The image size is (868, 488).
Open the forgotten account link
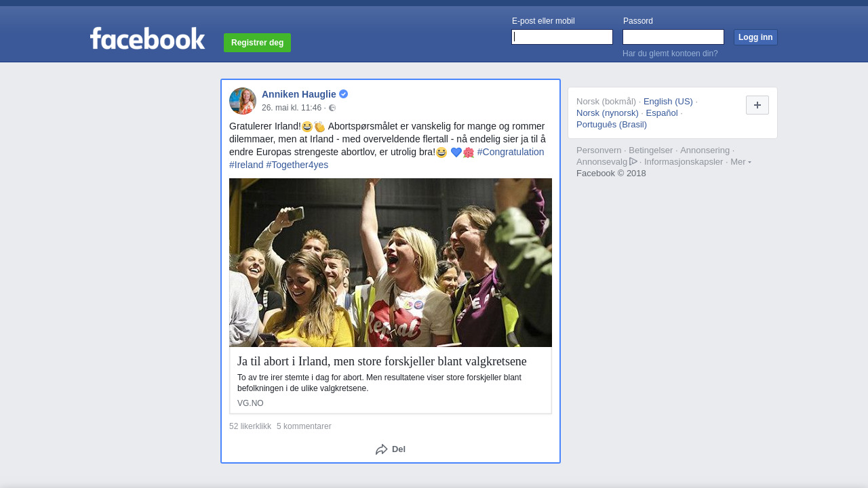[670, 54]
